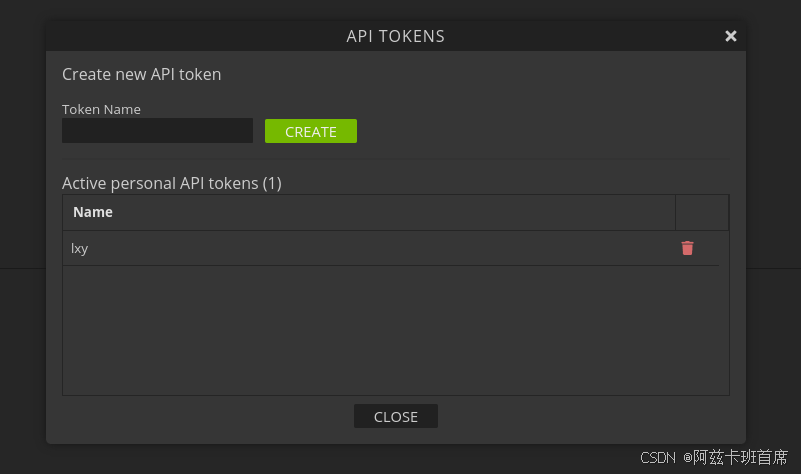Click the API TOKENS dialog title
Screen dimensions: 801x474
[x=395, y=36]
